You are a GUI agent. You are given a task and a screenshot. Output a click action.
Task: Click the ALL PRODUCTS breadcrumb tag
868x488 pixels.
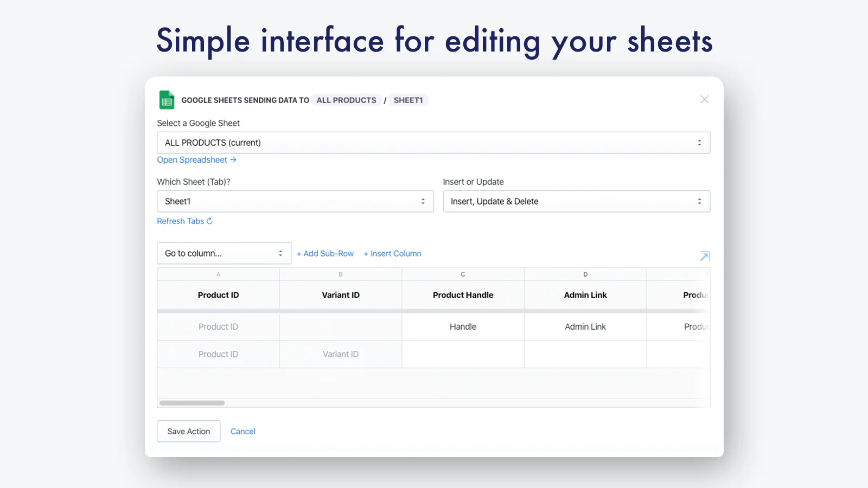click(346, 100)
